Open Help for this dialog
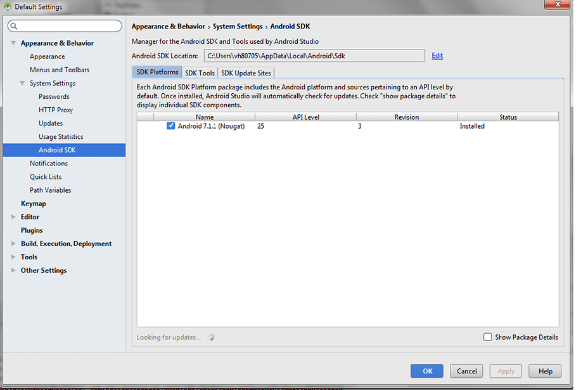Screen dimensions: 588x390 tap(546, 371)
